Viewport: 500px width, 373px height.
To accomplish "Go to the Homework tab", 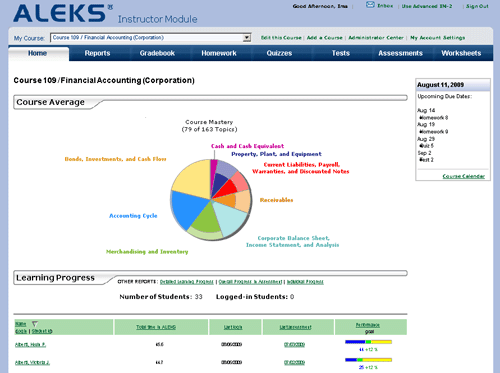I will (x=219, y=53).
